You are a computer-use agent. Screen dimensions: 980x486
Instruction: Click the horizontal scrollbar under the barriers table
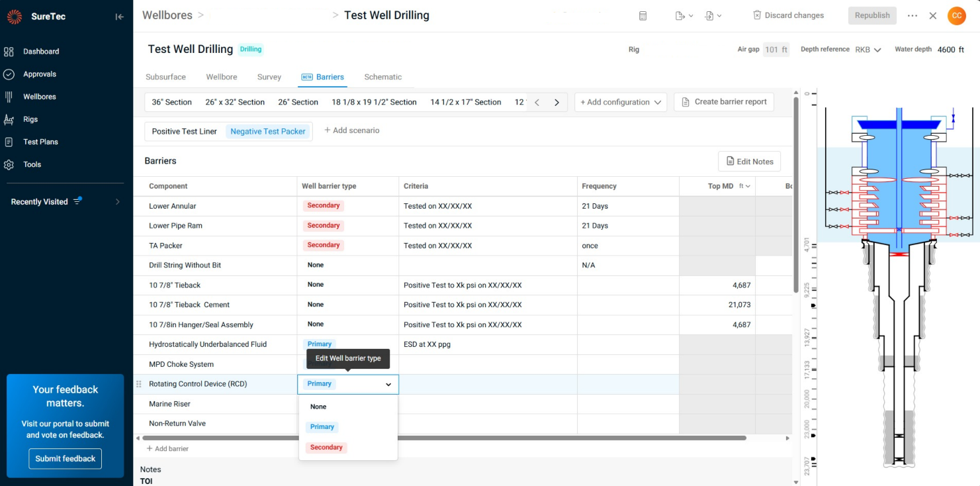[x=444, y=438]
